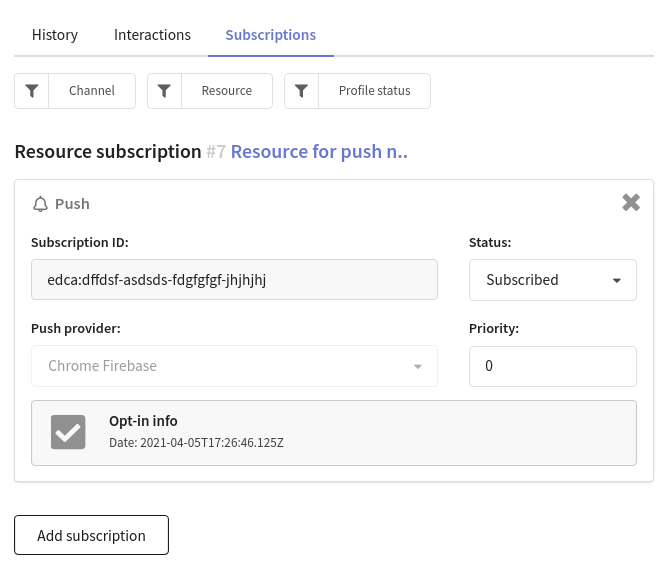Expand the Push provider Chrome Firebase dropdown
This screenshot has height=564, width=668.
click(x=234, y=366)
